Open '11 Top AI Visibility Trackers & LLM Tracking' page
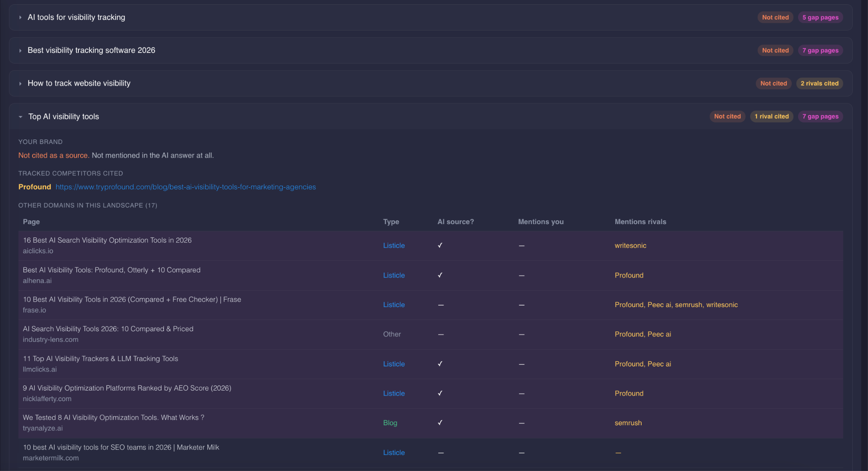 tap(100, 358)
